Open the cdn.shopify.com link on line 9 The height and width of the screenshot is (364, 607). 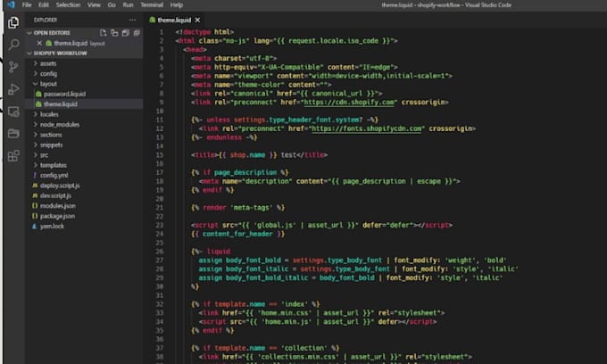tap(350, 102)
